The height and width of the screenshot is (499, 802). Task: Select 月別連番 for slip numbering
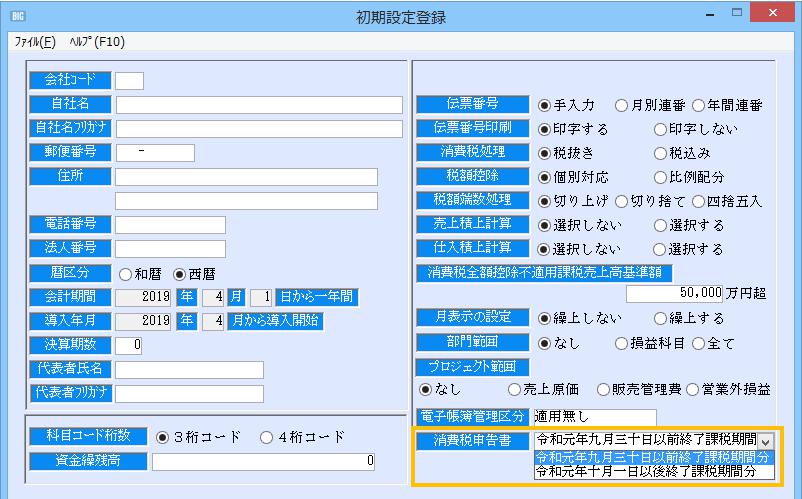point(621,105)
